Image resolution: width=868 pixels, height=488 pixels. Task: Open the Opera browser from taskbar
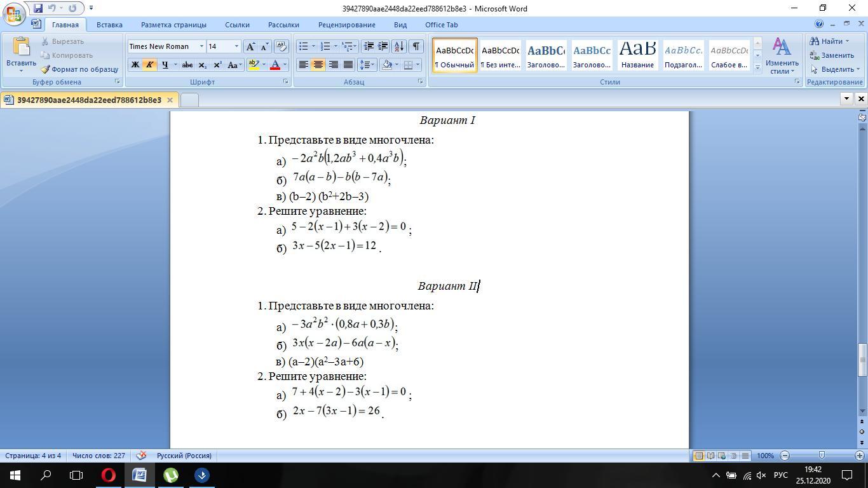(x=109, y=475)
